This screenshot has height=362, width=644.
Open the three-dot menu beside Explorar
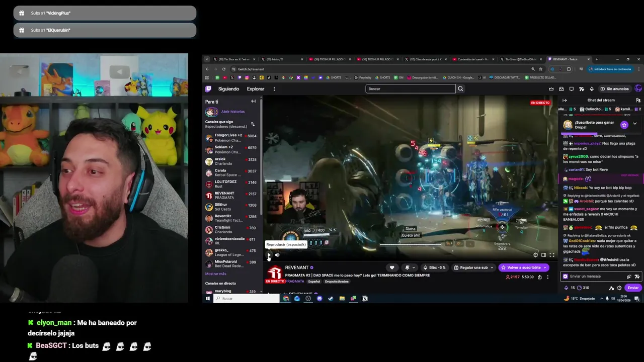click(274, 89)
